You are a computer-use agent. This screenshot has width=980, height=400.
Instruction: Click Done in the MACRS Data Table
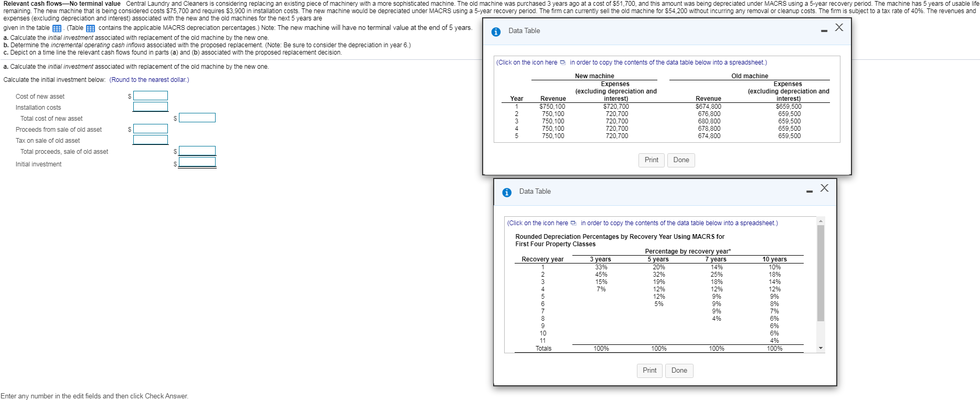[x=679, y=371]
